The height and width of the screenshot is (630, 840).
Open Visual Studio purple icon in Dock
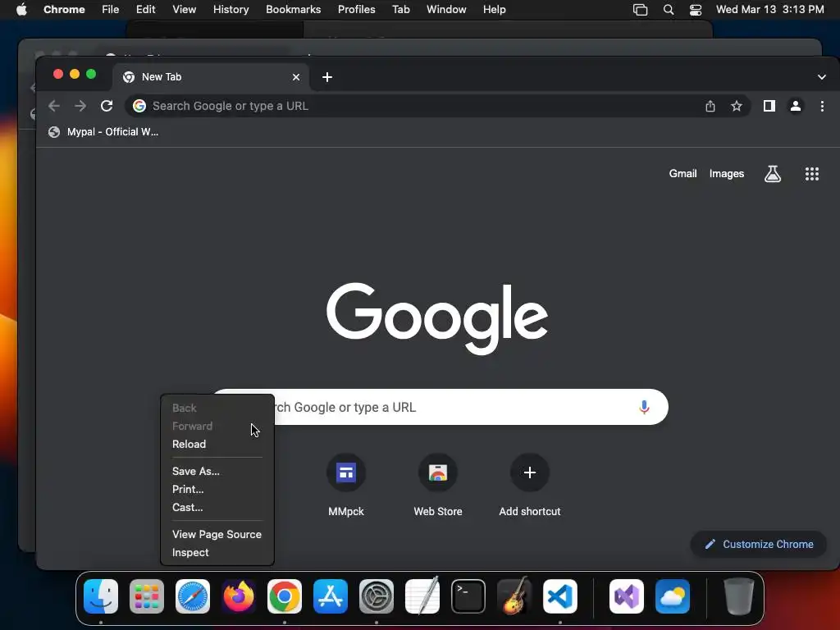(x=627, y=596)
